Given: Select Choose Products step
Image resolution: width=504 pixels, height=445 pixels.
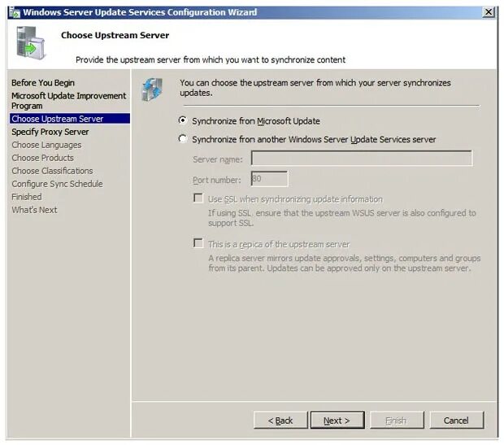Looking at the screenshot, I should [x=43, y=158].
